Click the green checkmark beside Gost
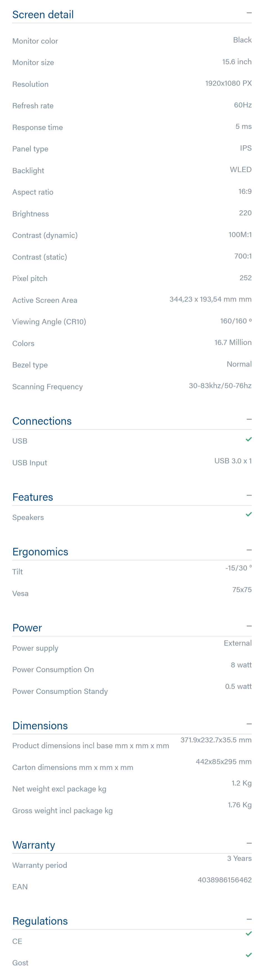This screenshot has height=980, width=264. (249, 955)
